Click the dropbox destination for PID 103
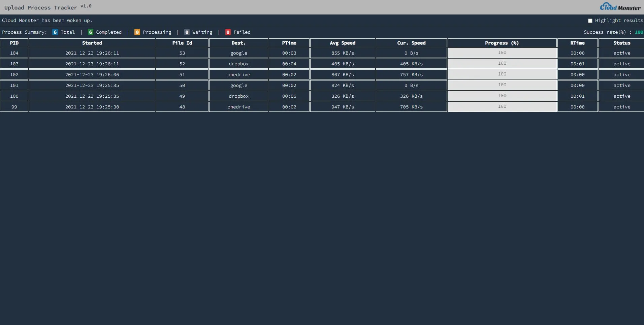The image size is (644, 325). coord(238,64)
